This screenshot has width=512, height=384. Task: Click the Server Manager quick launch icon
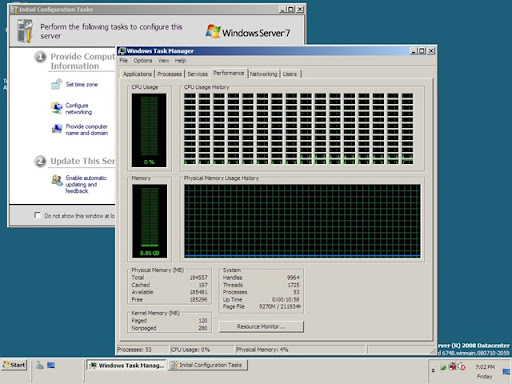pos(40,365)
